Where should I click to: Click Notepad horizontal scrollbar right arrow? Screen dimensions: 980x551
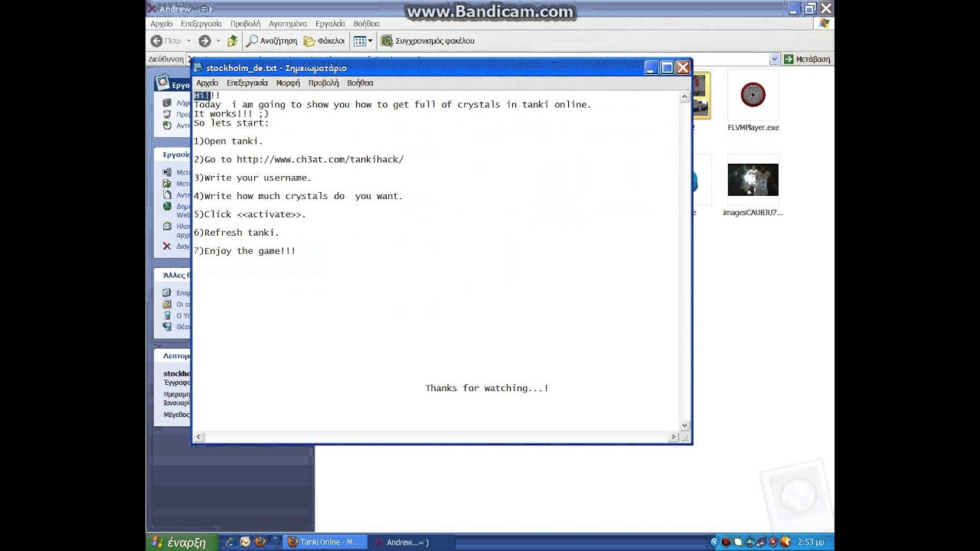(x=674, y=437)
